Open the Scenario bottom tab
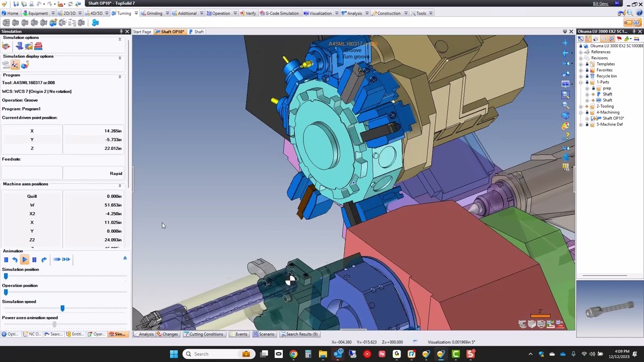 264,334
